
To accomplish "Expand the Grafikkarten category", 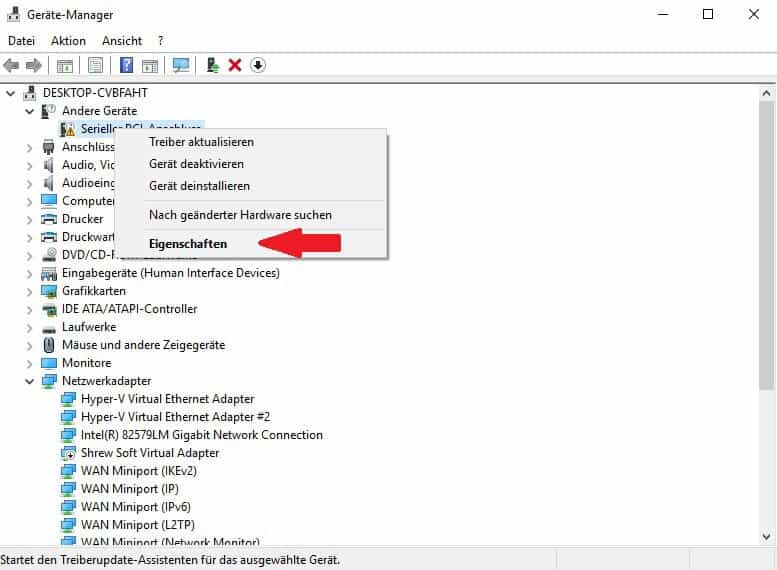I will (30, 291).
